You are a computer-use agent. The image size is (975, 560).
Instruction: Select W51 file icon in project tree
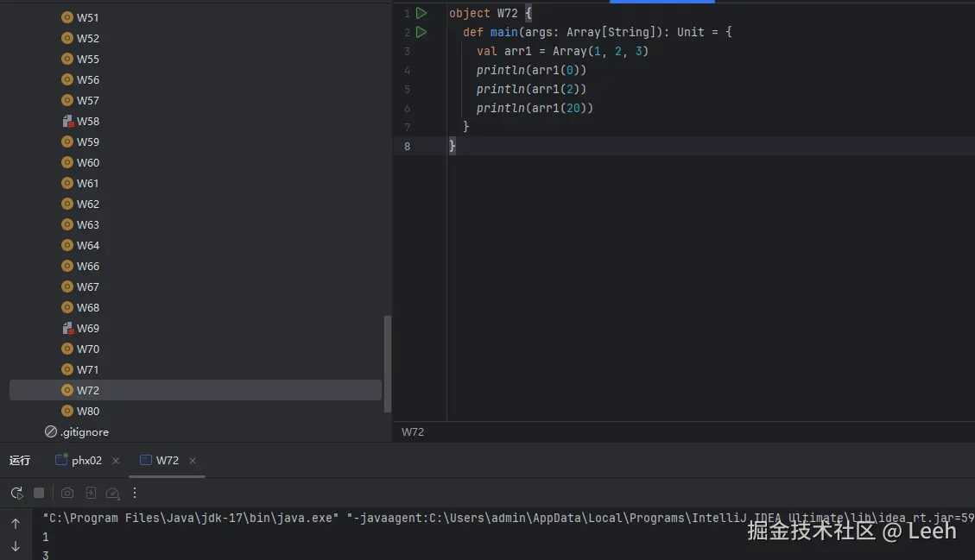point(67,17)
